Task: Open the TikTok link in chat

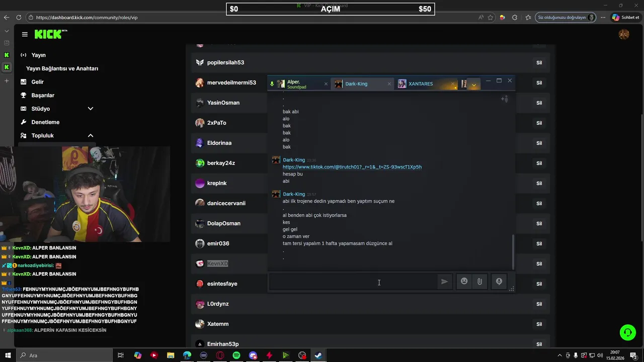Action: pyautogui.click(x=352, y=167)
